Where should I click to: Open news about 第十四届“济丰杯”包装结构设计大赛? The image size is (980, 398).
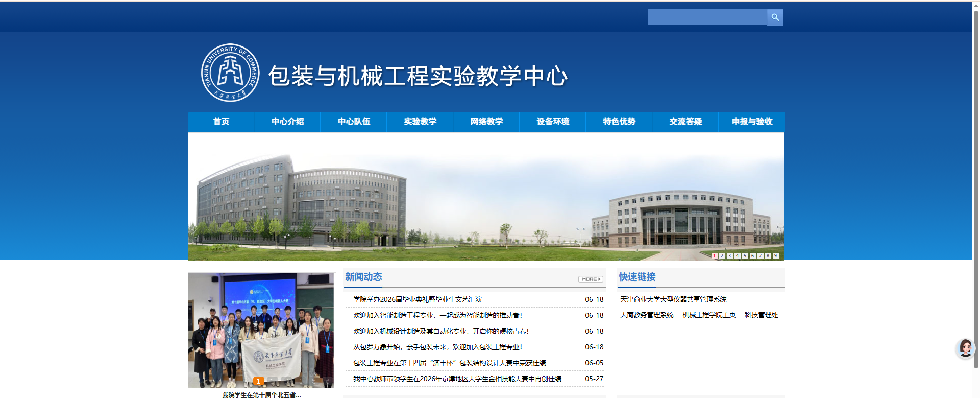tap(450, 363)
